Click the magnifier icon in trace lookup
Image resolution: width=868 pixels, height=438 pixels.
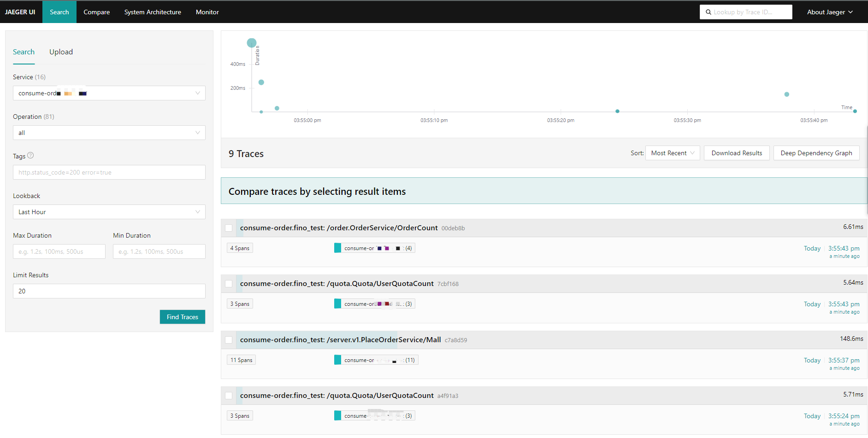[709, 12]
